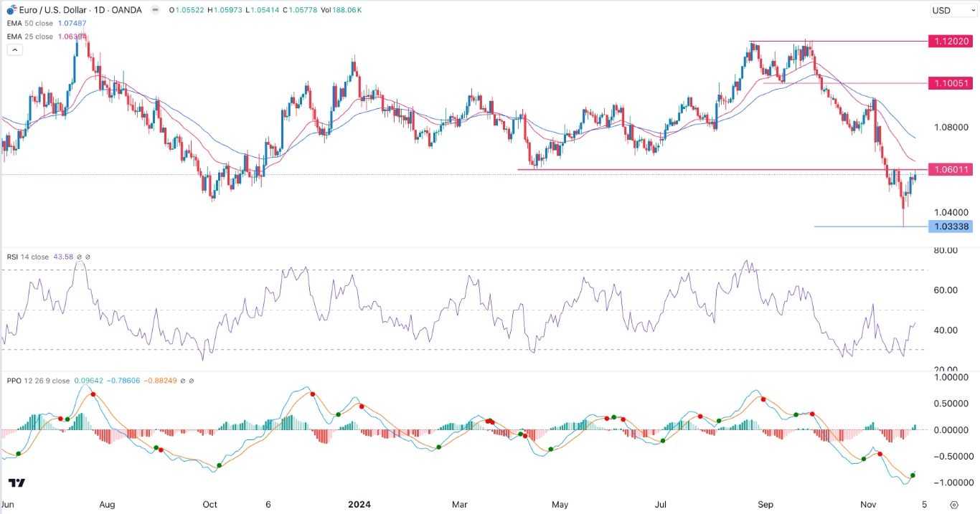Hide the RSI indicator via its eye toggle

coord(79,257)
